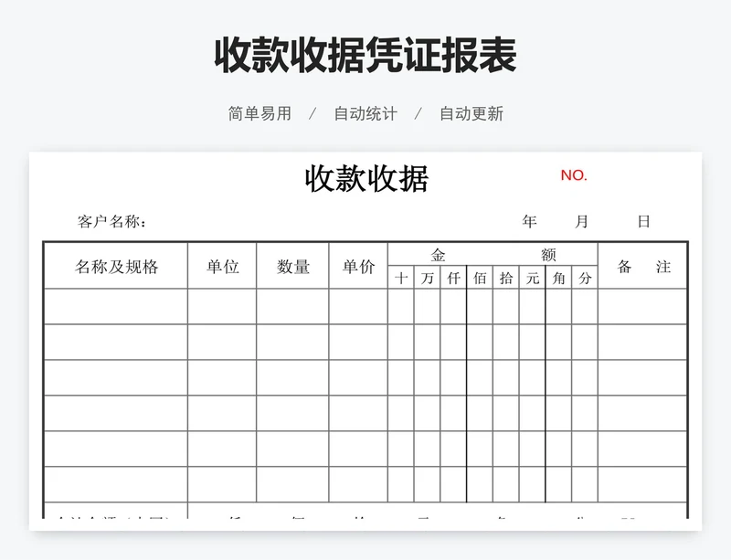Click the 角 amount sub-column header

click(558, 279)
